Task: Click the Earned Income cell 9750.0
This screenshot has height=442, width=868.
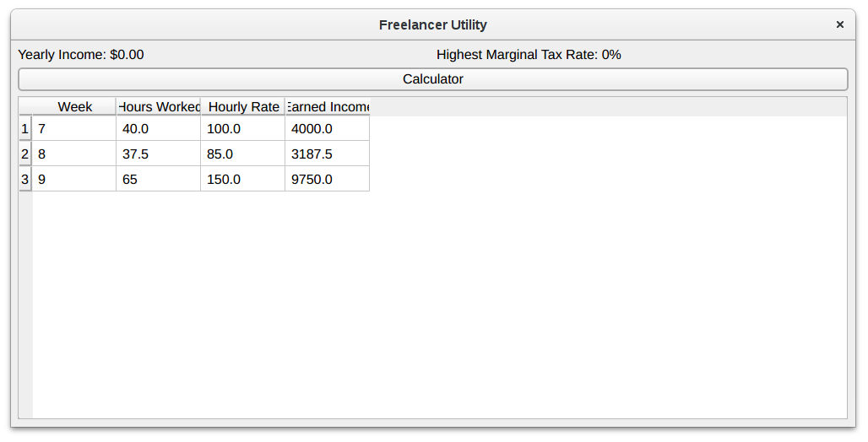Action: point(328,180)
